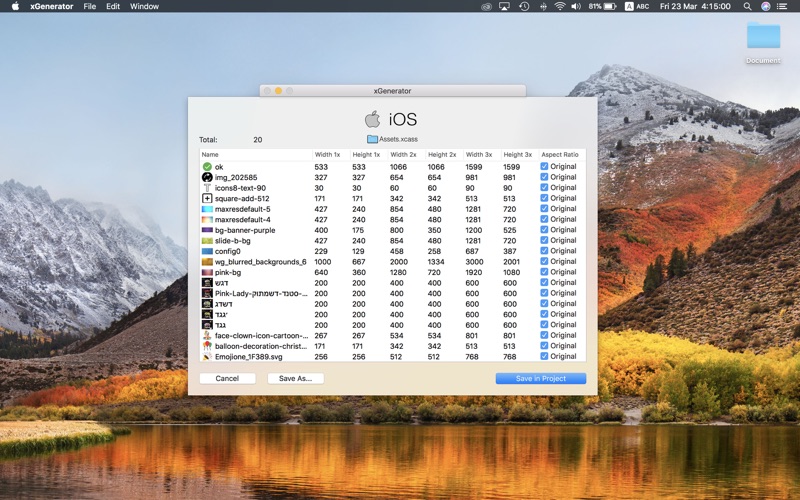Select the maxresdefault-4 row name
The width and height of the screenshot is (800, 500).
click(243, 219)
